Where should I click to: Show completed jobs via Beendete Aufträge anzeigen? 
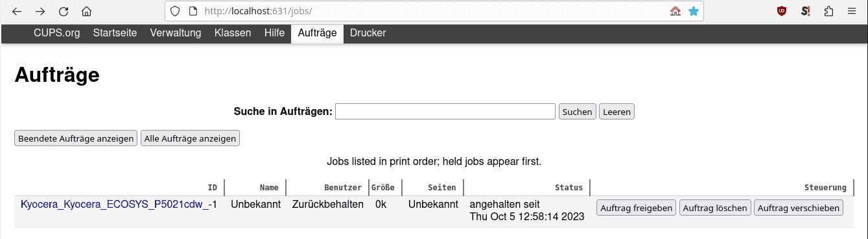76,138
